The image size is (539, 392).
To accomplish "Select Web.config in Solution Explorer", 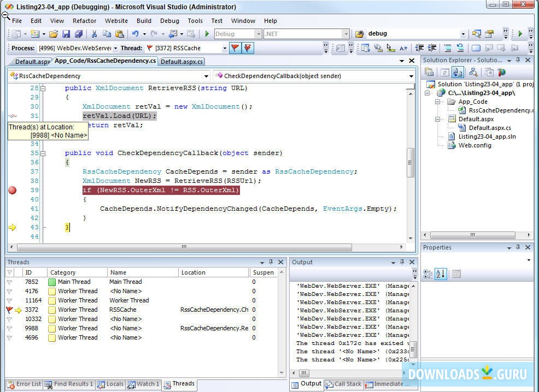I will pos(474,145).
